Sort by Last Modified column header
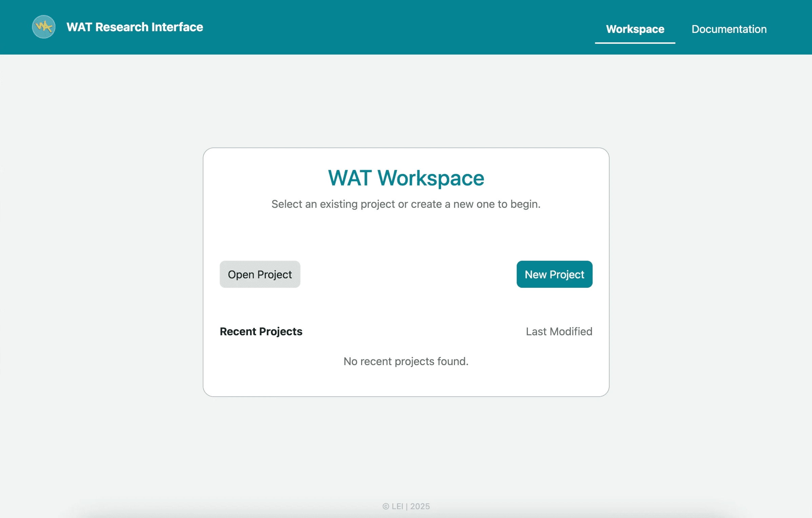The width and height of the screenshot is (812, 518). pos(559,331)
